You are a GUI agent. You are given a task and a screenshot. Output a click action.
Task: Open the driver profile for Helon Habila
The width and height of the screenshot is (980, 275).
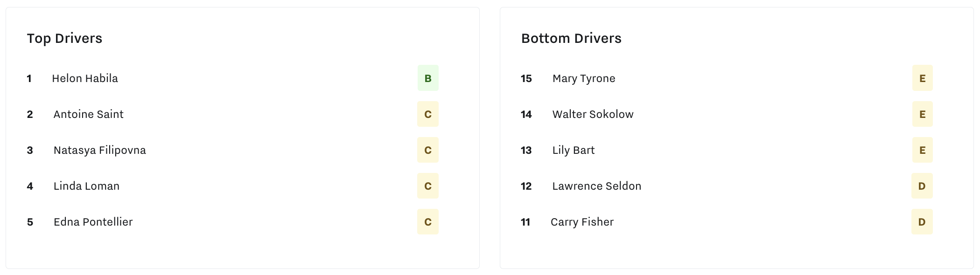pos(86,78)
